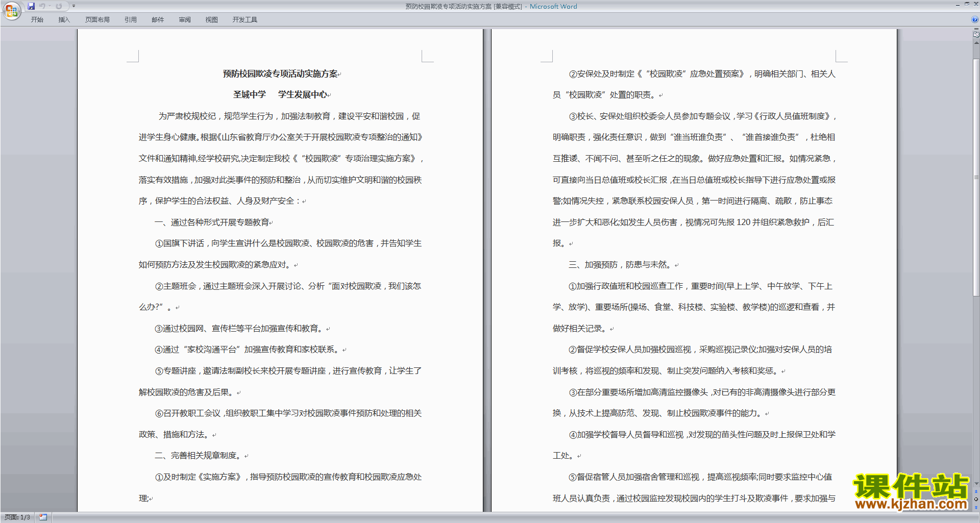The height and width of the screenshot is (523, 980).
Task: Open the 开始 ribbon tab
Action: tap(37, 20)
